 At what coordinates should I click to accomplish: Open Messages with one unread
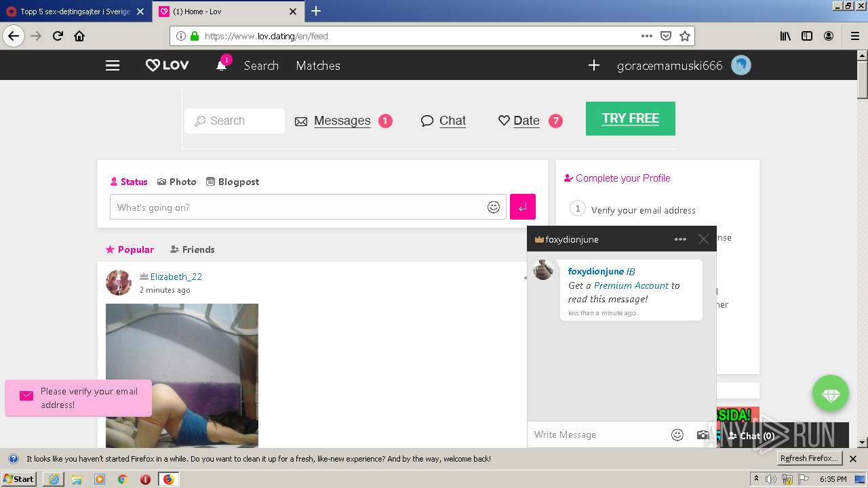[x=343, y=121]
